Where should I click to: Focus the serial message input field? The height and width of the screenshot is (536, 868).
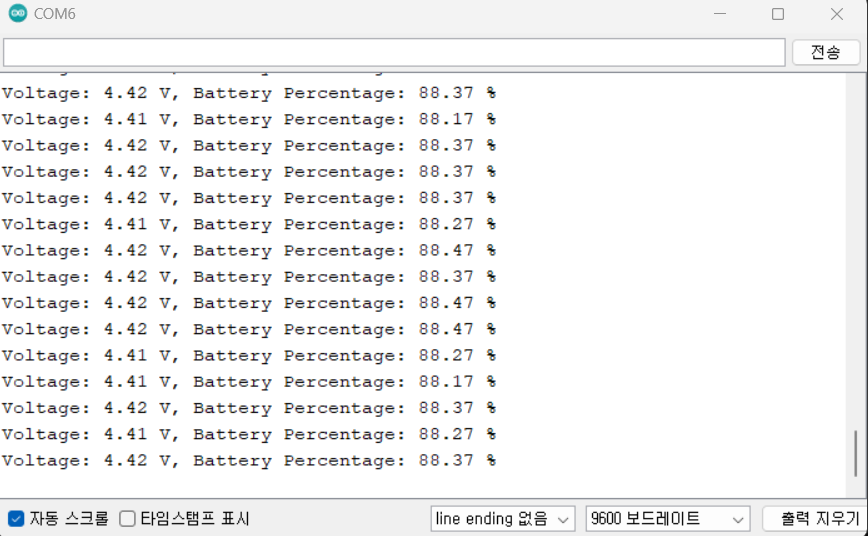[394, 52]
